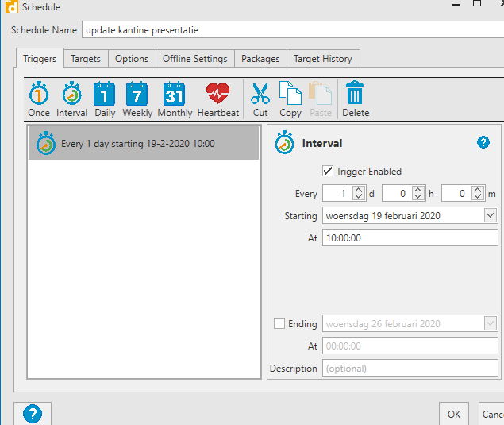The height and width of the screenshot is (425, 504).
Task: Increase the days interval value
Action: 358,190
